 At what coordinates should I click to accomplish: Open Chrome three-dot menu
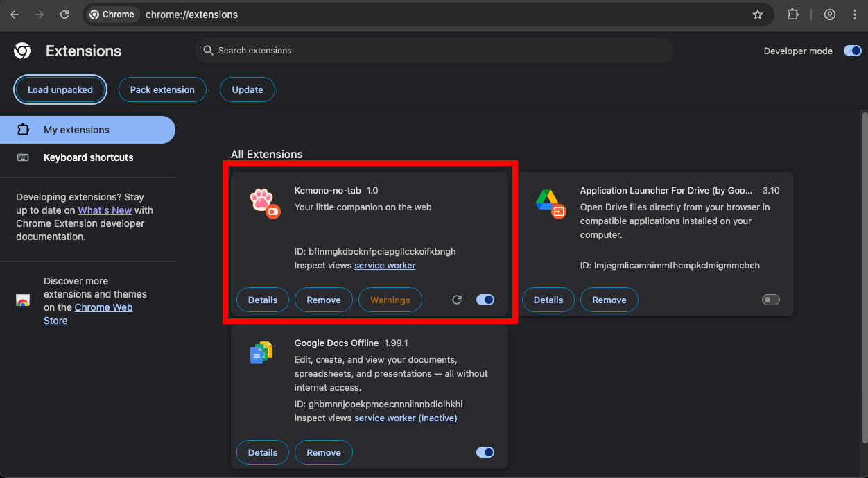(x=854, y=15)
